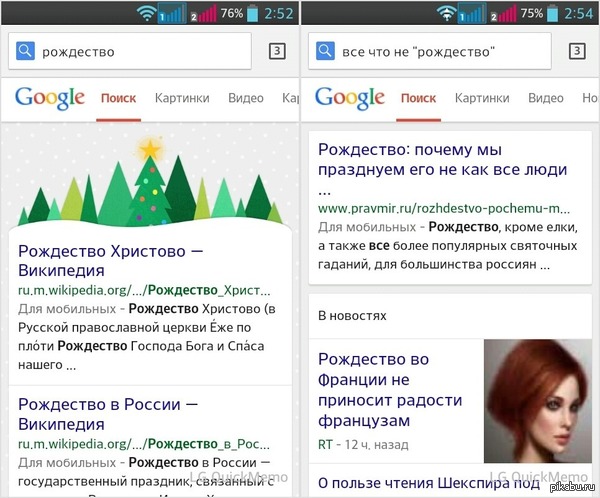Open "Рождество Христово — Википедия" result

point(110,261)
